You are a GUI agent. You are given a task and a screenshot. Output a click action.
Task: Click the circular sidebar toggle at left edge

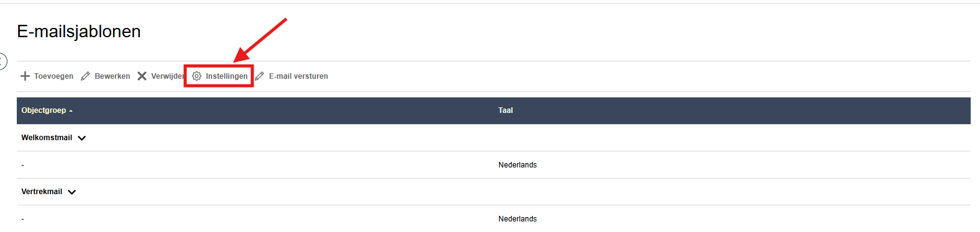click(x=2, y=61)
